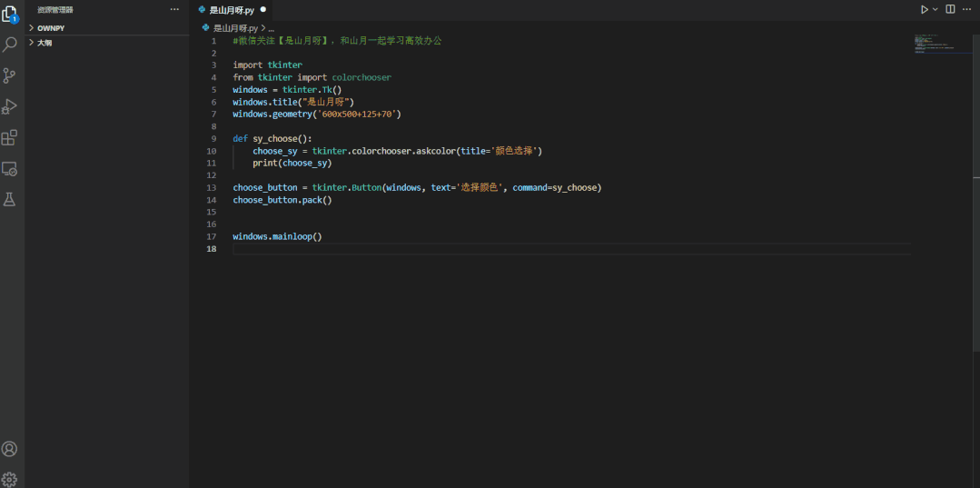Click 'choose_button.pack()' on line 14
Screen dimensions: 980x488
[x=282, y=200]
